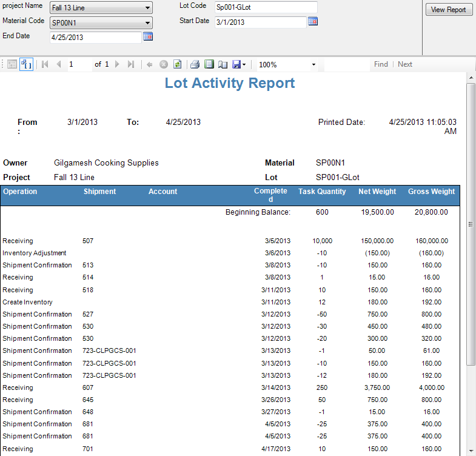This screenshot has height=456, width=476.
Task: Print the report
Action: (x=195, y=64)
